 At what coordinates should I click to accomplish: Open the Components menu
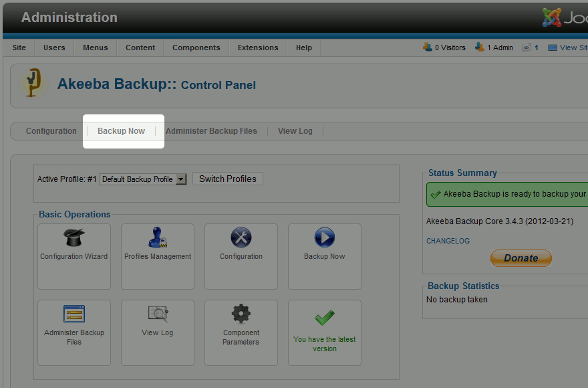pyautogui.click(x=196, y=47)
